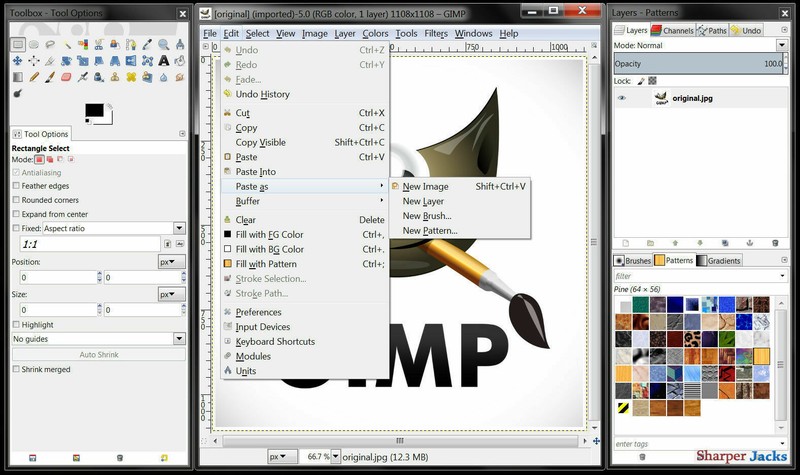Select the Foreground Select tool
The width and height of the screenshot is (800, 475).
click(x=115, y=44)
